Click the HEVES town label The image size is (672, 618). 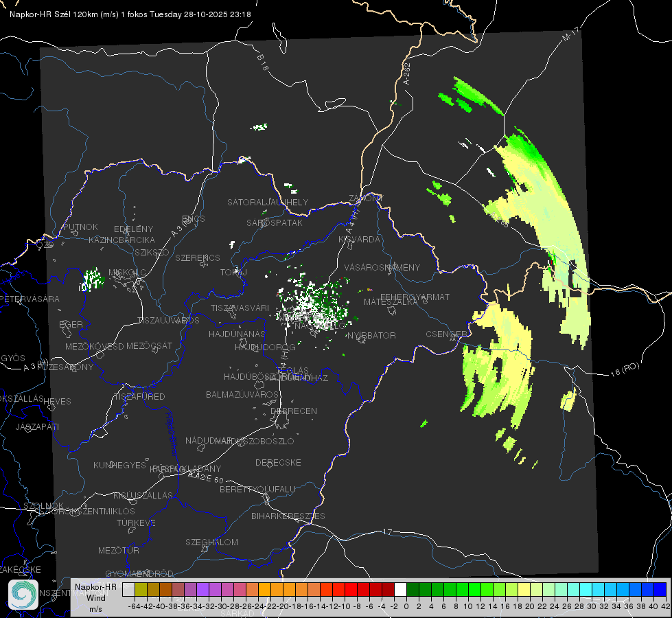click(x=57, y=402)
